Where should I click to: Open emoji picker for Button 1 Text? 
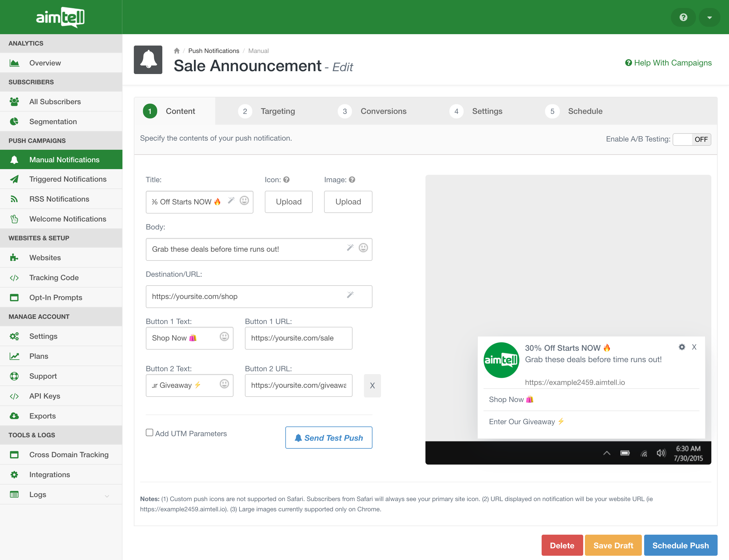click(x=224, y=337)
